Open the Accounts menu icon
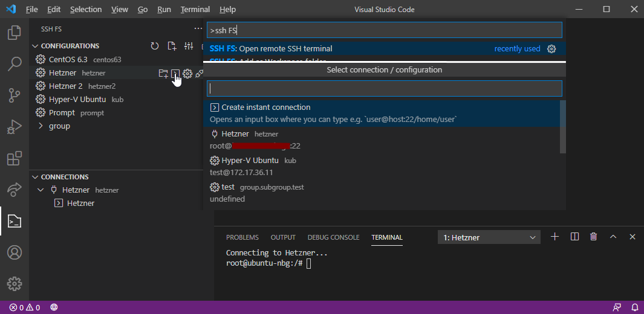Screen dimensions: 644x314 click(15, 252)
